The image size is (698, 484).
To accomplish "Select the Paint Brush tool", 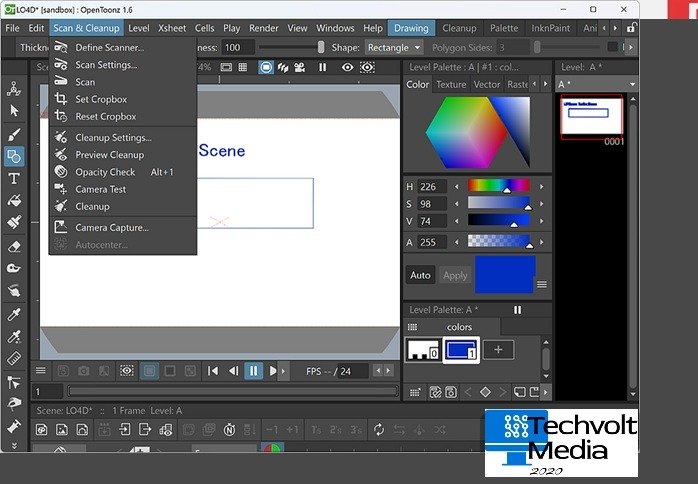I will (x=14, y=222).
